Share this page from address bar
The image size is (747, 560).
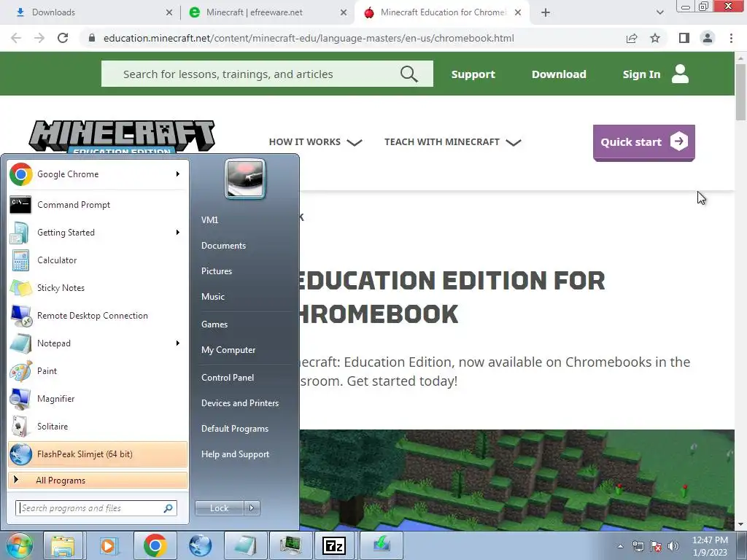(632, 38)
